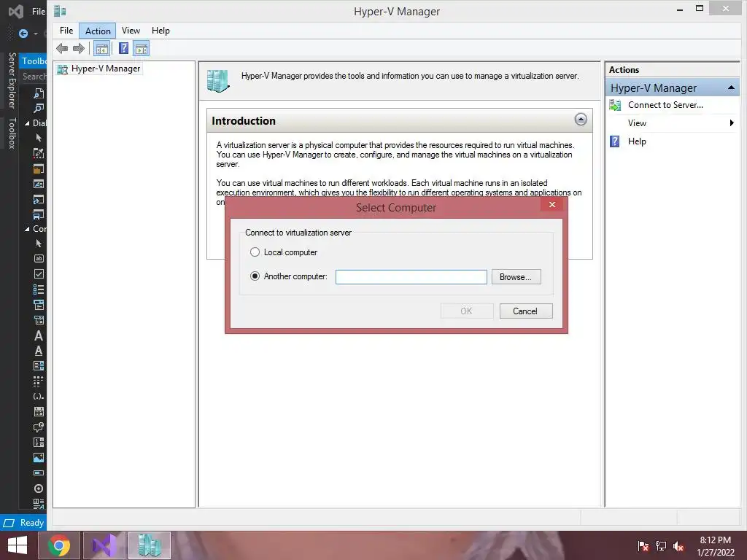
Task: Choose the Another computer radio button
Action: 255,276
